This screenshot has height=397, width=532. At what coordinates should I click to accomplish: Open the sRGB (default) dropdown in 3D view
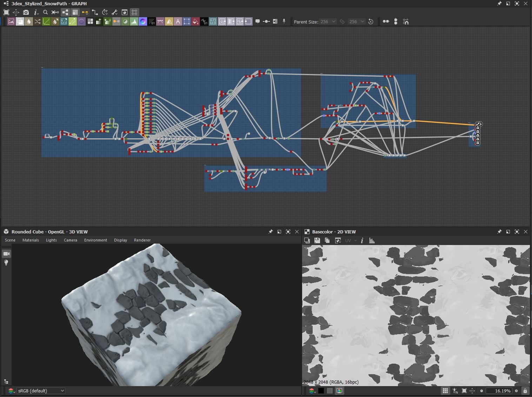(x=40, y=391)
